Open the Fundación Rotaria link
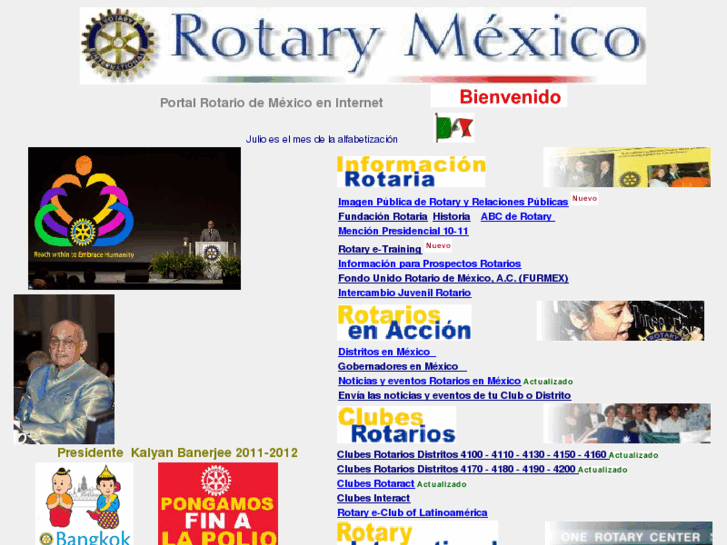 [x=383, y=217]
